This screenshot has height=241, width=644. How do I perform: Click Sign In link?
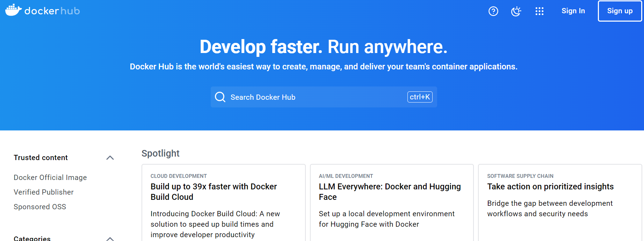(x=573, y=11)
